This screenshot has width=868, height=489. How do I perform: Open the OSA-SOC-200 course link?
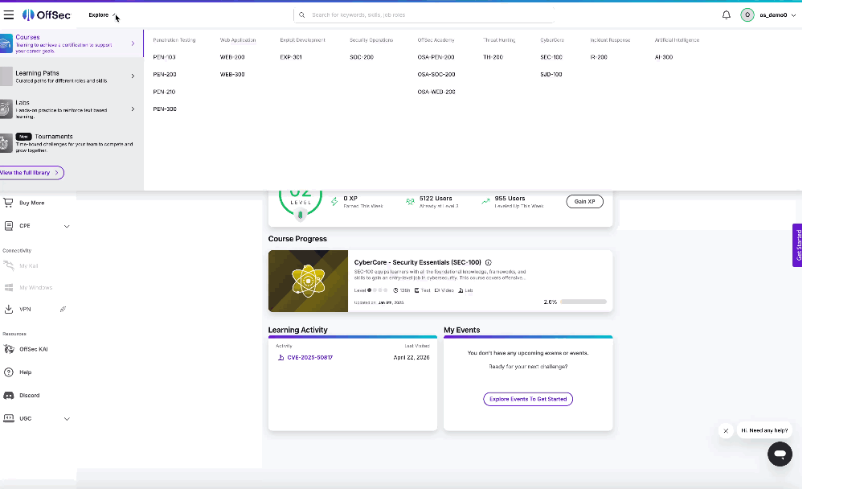tap(436, 74)
